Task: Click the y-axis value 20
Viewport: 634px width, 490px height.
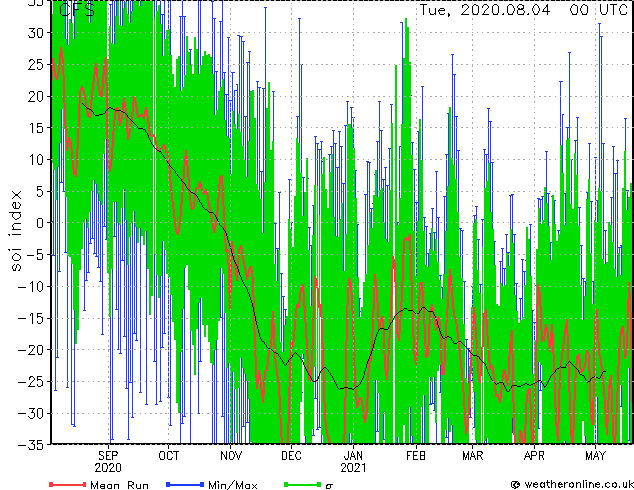Action: 36,96
